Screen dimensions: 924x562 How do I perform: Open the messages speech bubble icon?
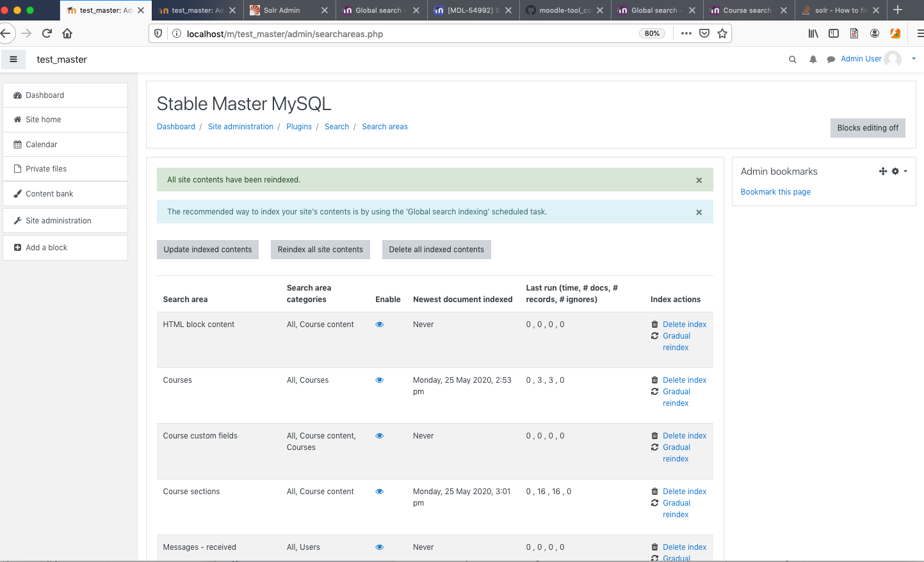[x=831, y=60]
